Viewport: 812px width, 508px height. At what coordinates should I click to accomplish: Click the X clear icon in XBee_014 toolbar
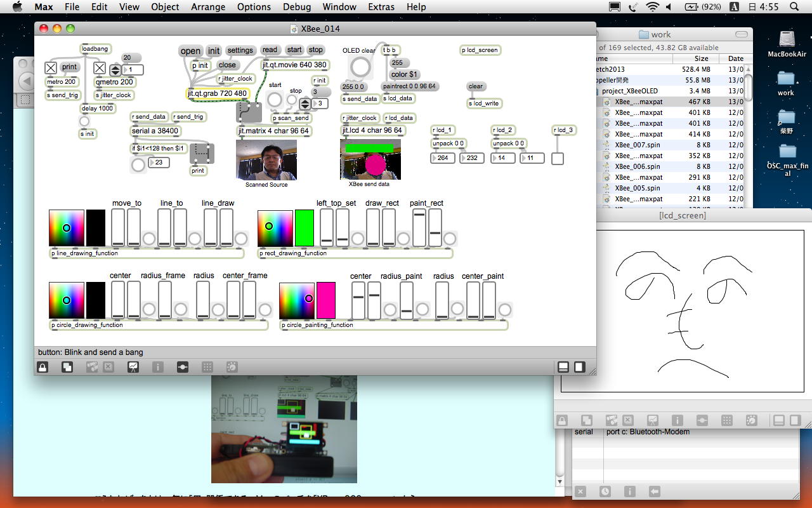click(108, 367)
